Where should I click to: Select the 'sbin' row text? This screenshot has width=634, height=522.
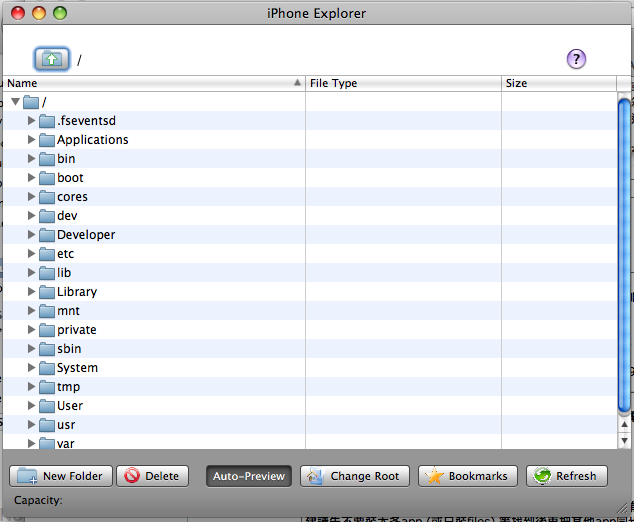pos(69,349)
